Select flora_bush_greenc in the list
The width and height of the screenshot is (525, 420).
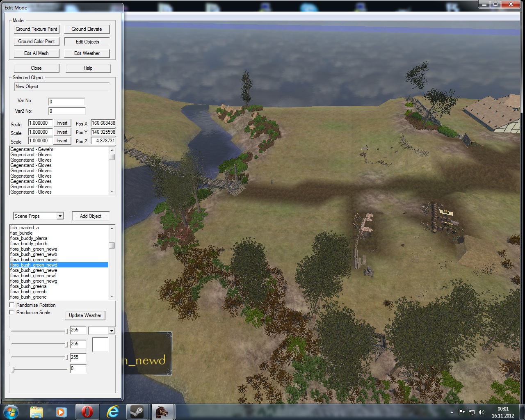[x=59, y=297]
